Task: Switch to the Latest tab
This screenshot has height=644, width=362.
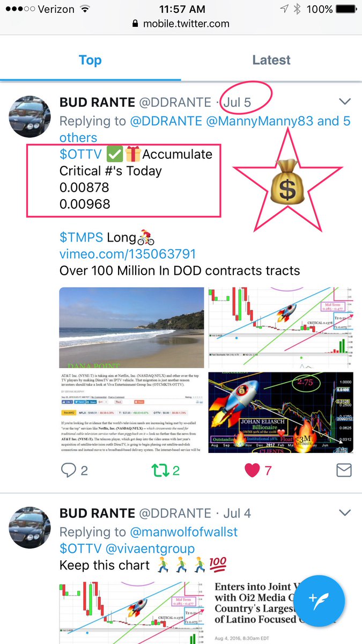Action: pyautogui.click(x=271, y=60)
